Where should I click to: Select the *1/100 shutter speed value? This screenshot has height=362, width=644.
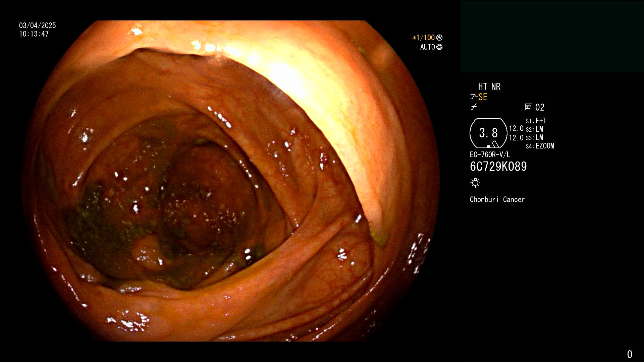(424, 38)
